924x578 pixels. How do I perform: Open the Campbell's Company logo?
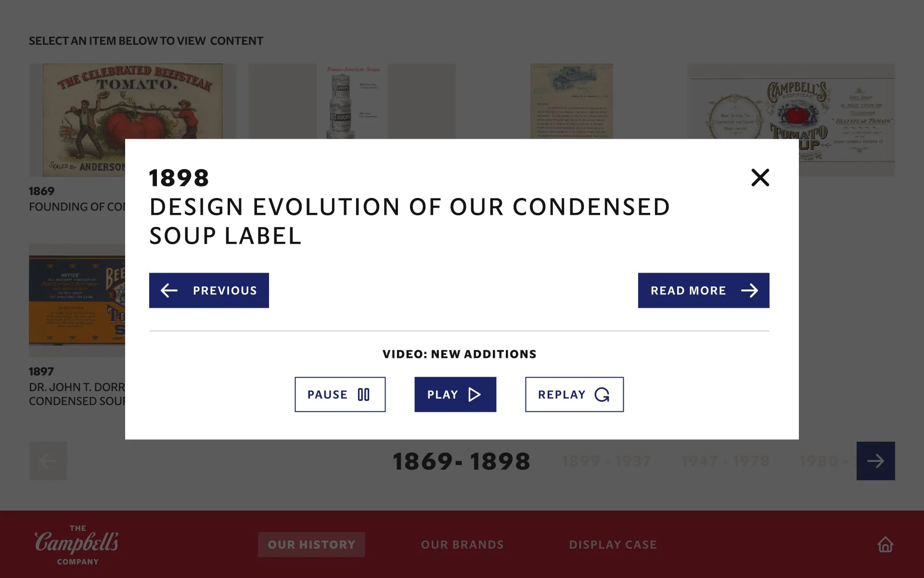coord(77,545)
